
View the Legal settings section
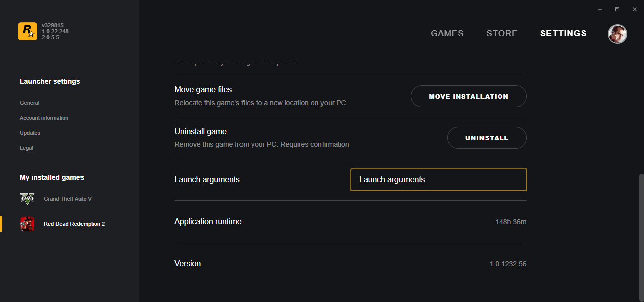tap(27, 148)
